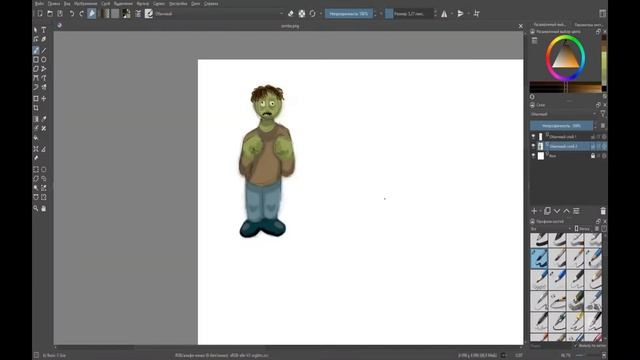Open the vertical mirror options arrow
640x360 pixels.
click(x=468, y=13)
